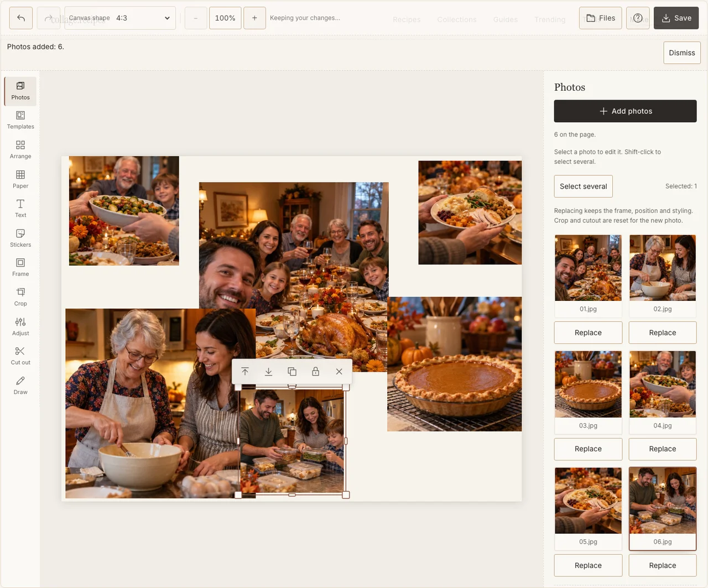Open the Recipes nav item

pos(407,19)
